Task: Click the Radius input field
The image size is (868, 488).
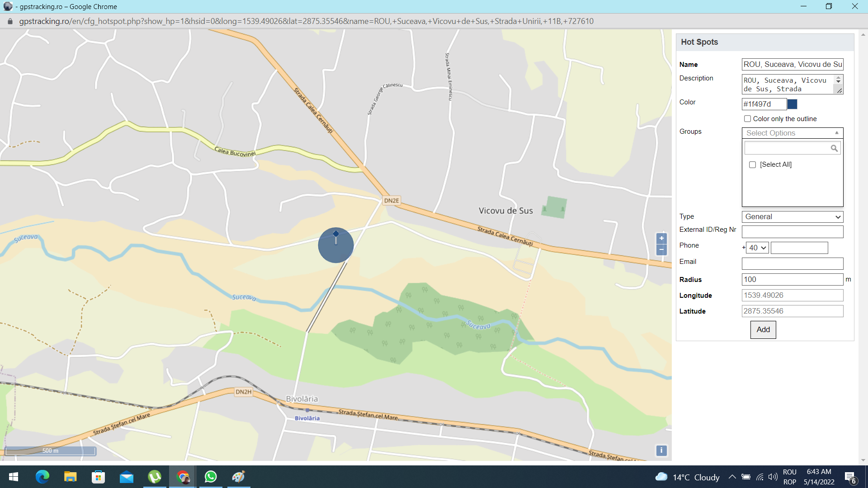Action: 792,279
